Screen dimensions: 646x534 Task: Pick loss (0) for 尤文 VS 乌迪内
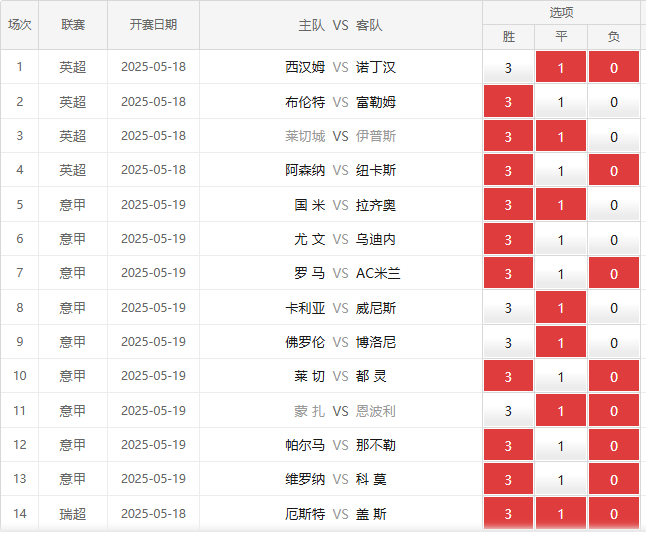coord(614,239)
